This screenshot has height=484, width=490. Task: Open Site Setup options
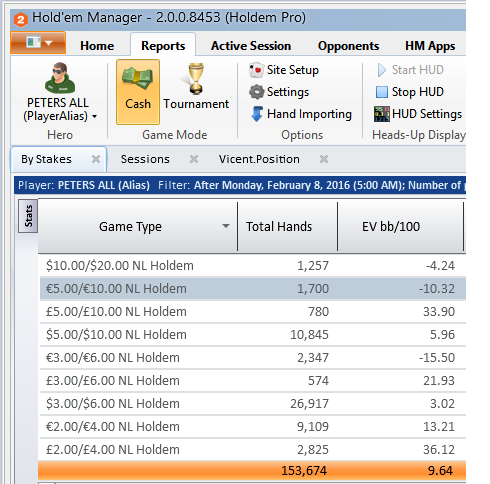tap(284, 70)
